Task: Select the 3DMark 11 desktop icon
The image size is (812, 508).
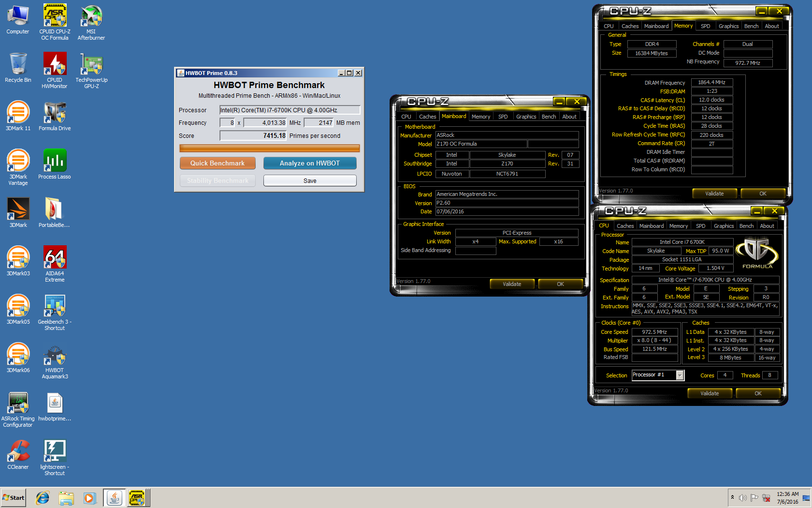Action: (x=18, y=116)
